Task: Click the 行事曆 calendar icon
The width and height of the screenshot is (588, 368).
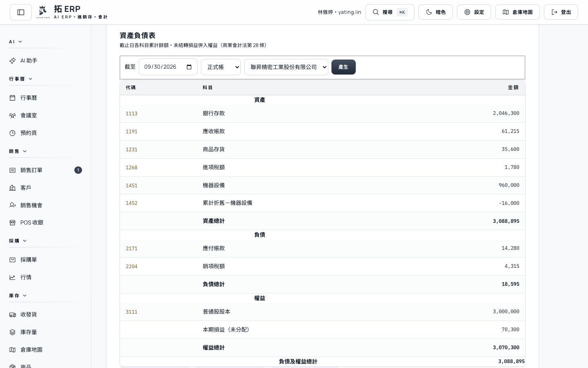Action: (x=13, y=98)
